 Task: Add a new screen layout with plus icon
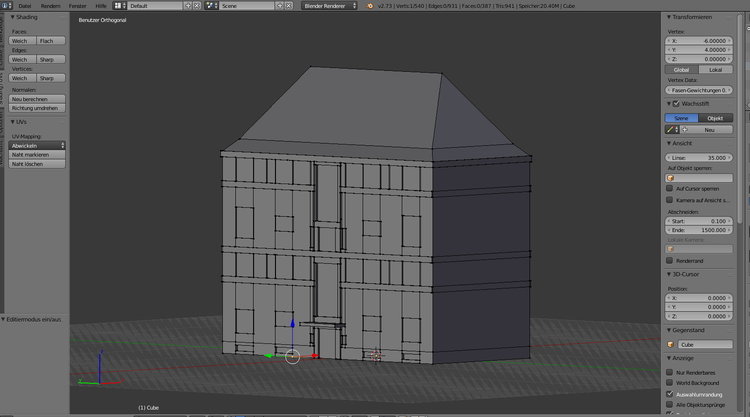188,6
